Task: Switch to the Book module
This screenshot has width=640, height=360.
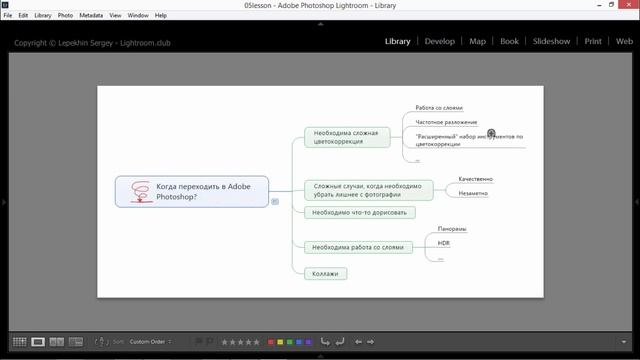Action: [x=509, y=41]
